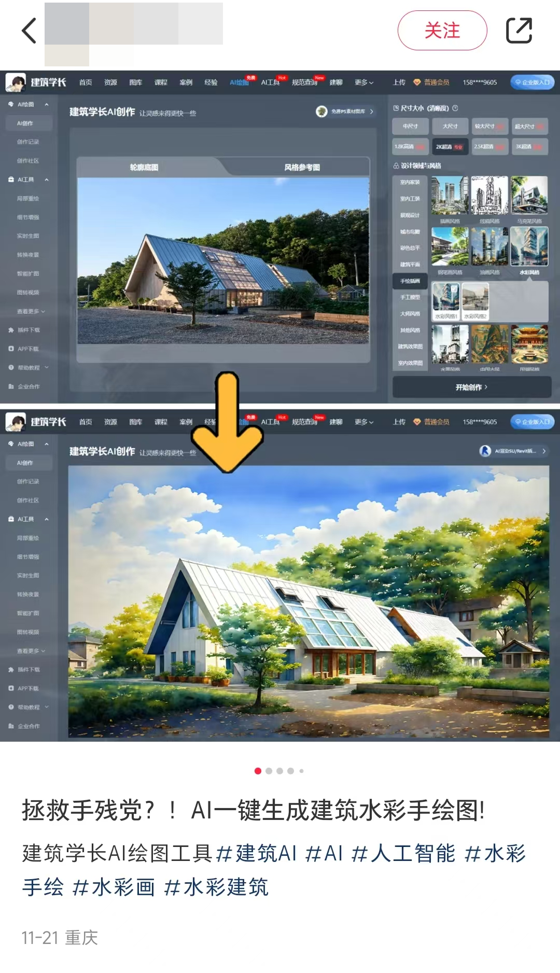Choose the 1.8K高清 resolution option

click(x=411, y=147)
